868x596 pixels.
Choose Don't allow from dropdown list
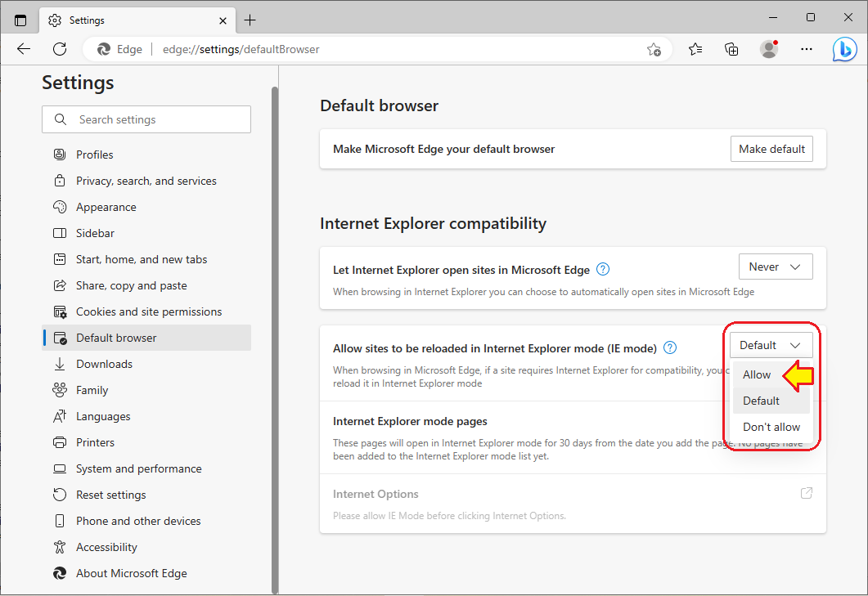point(771,427)
